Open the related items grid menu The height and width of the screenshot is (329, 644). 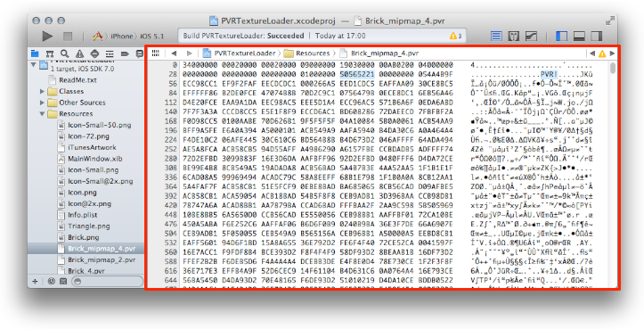[x=156, y=53]
